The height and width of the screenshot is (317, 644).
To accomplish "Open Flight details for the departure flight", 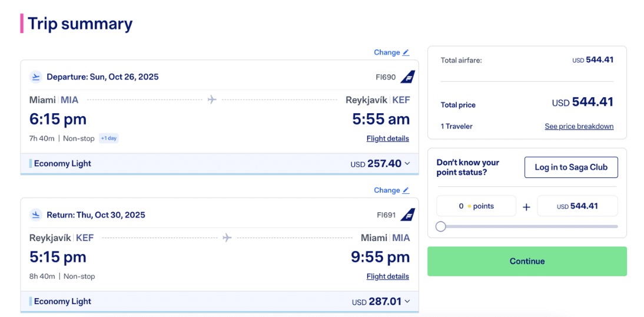I will 387,138.
